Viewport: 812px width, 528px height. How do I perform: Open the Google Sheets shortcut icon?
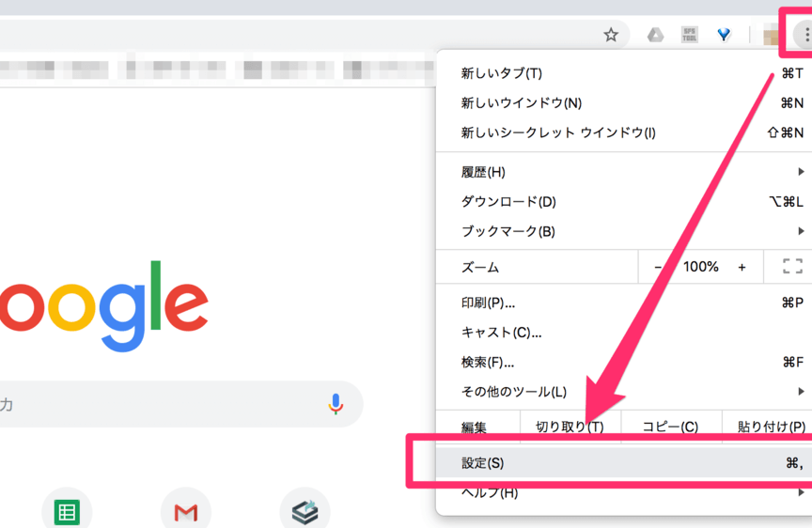click(x=67, y=512)
